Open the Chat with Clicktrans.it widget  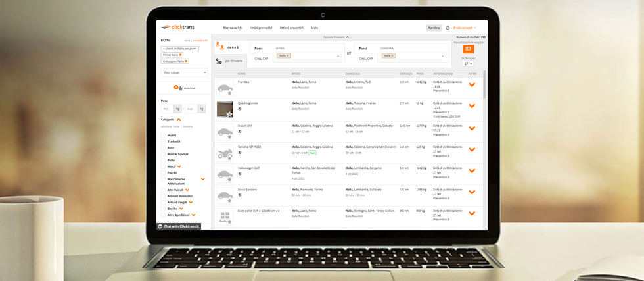[179, 226]
